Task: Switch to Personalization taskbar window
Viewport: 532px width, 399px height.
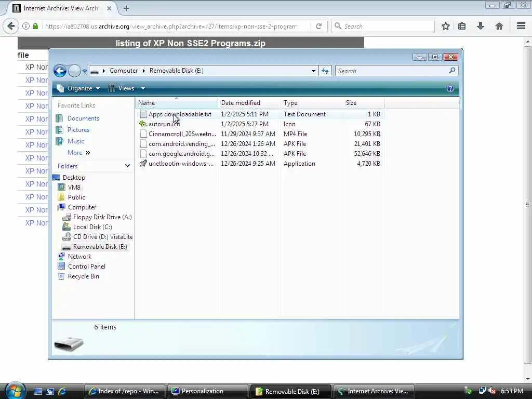Action: click(x=208, y=391)
